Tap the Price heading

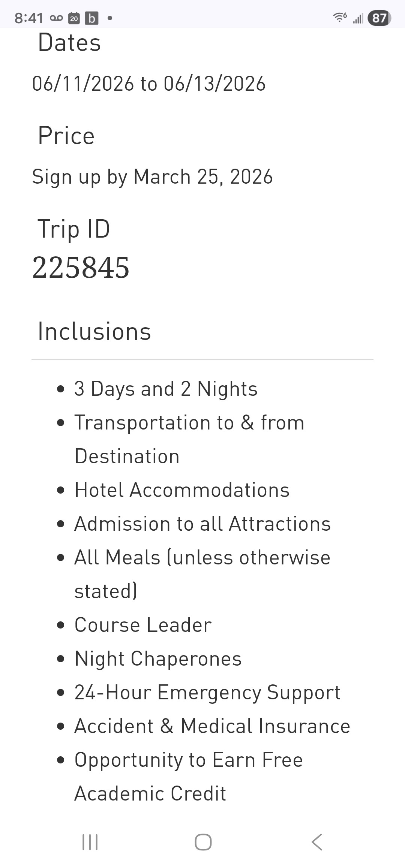[x=66, y=135]
